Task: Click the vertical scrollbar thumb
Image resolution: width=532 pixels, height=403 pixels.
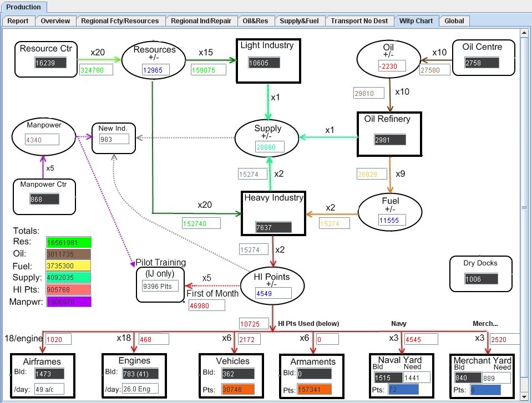Action: (524, 207)
